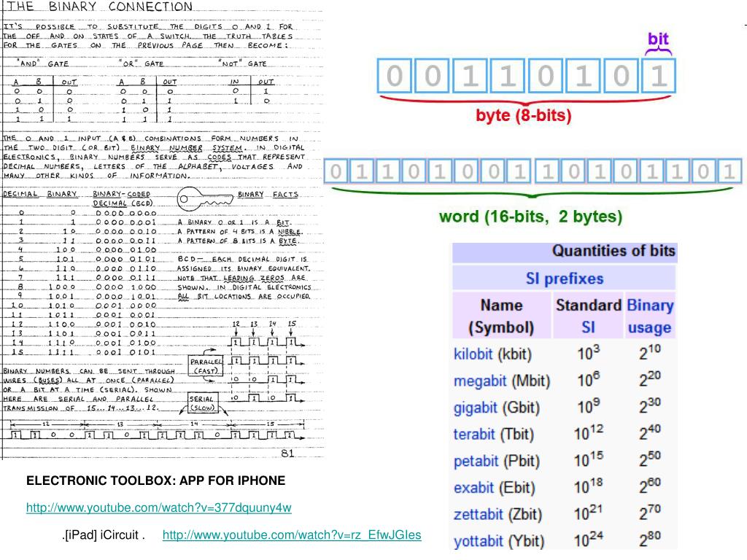747x560 pixels.
Task: Select the 10^15 value for petabit
Action: [589, 459]
